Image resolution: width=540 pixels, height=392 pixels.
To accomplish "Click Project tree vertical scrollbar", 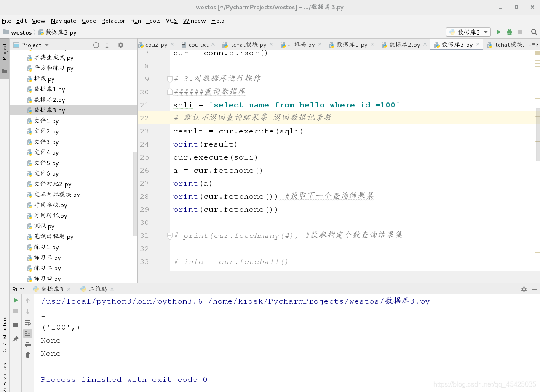I will [x=135, y=194].
